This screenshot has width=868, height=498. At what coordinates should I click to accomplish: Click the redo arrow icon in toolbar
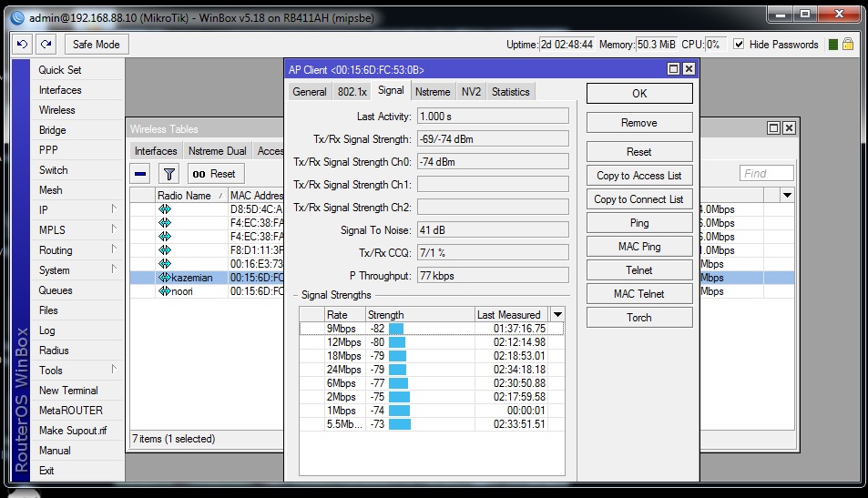[x=46, y=45]
